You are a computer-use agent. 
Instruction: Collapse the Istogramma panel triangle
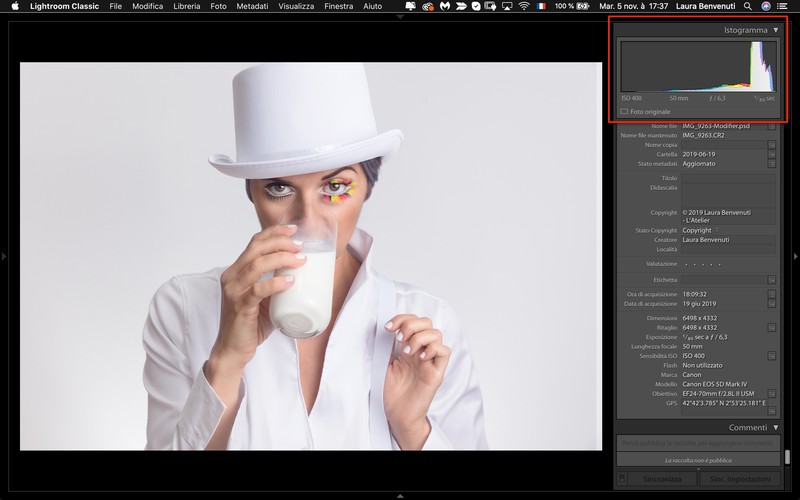tap(776, 30)
